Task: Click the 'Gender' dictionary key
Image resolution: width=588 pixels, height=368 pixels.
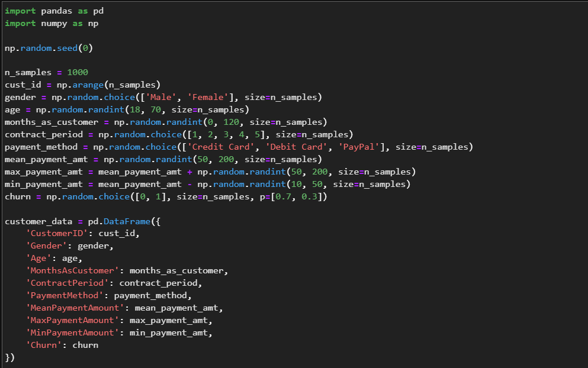Action: [46, 246]
